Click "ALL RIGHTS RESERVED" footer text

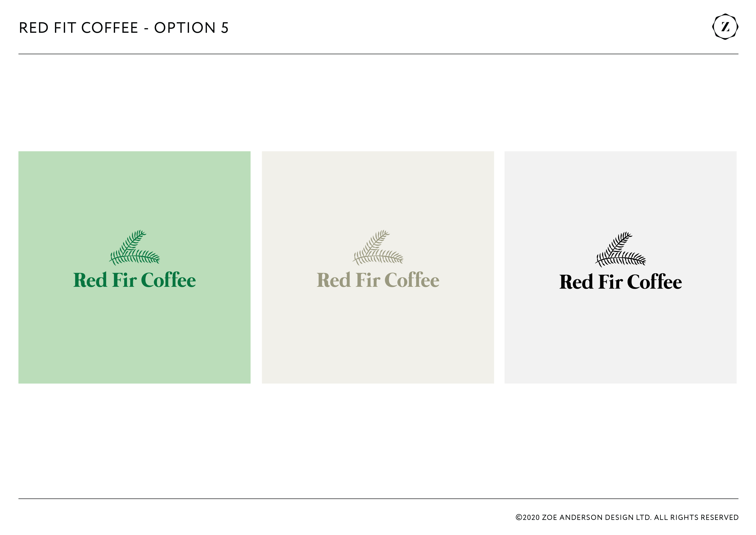[696, 518]
